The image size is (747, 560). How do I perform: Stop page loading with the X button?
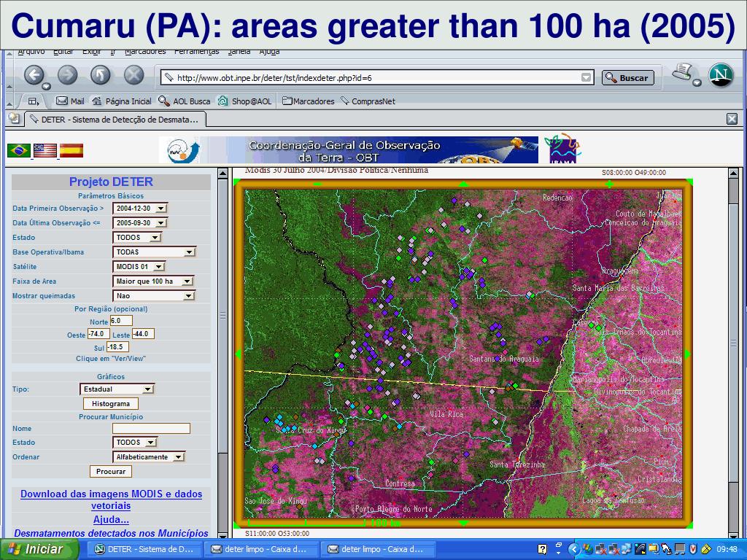coord(134,75)
